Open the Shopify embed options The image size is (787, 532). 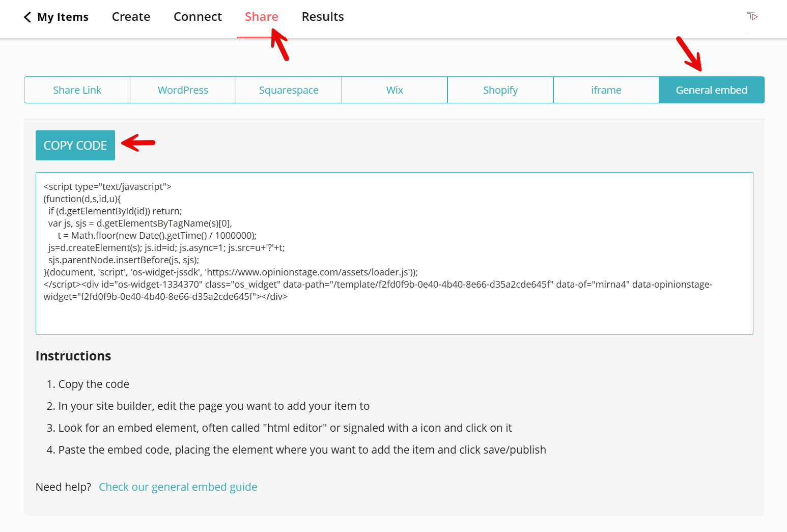(x=500, y=90)
